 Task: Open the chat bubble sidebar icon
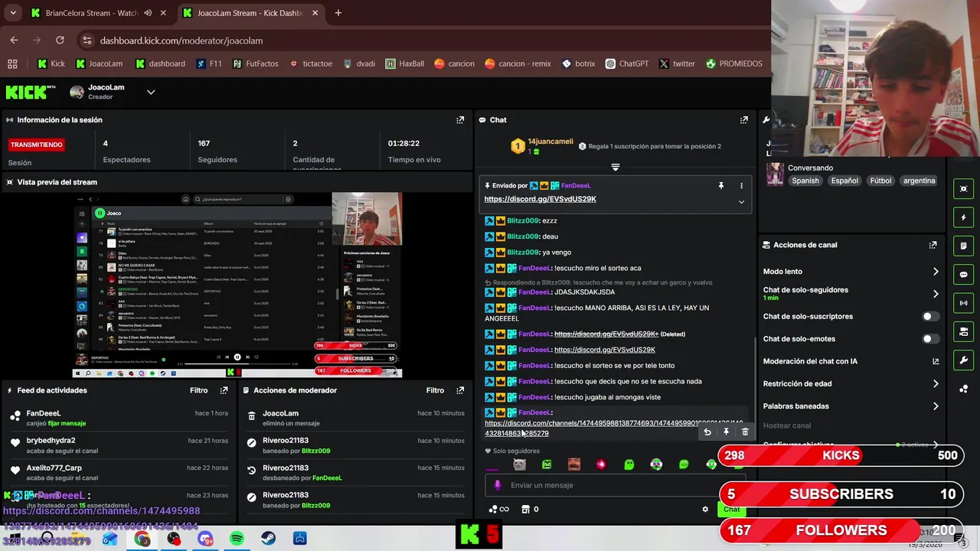[x=963, y=275]
